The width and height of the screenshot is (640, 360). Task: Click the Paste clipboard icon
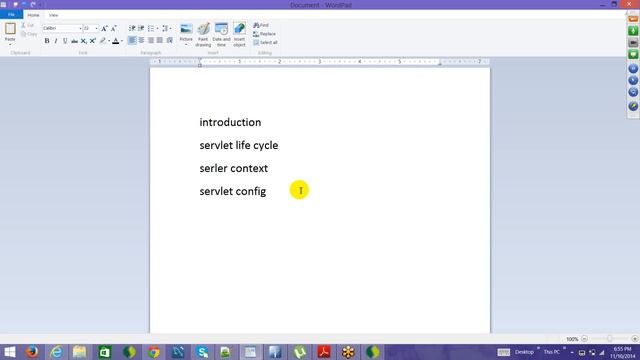point(10,29)
